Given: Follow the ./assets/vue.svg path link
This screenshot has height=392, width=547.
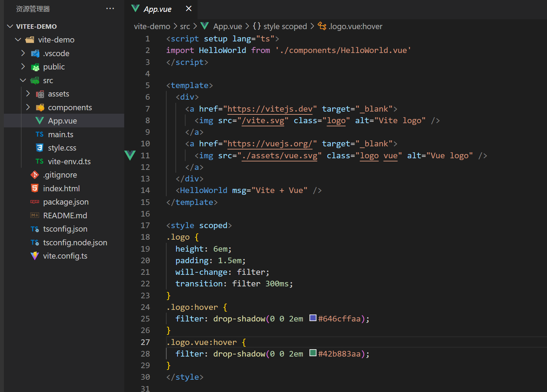Looking at the screenshot, I should (x=280, y=155).
